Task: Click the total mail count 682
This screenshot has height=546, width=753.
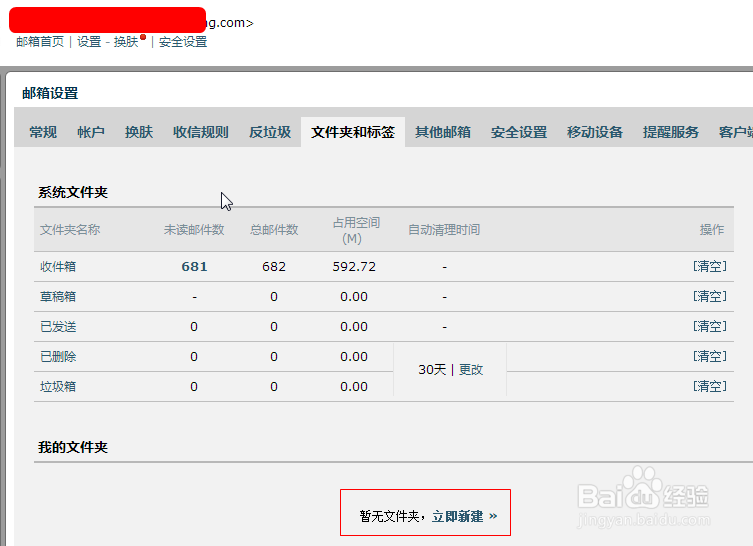Action: 274,267
